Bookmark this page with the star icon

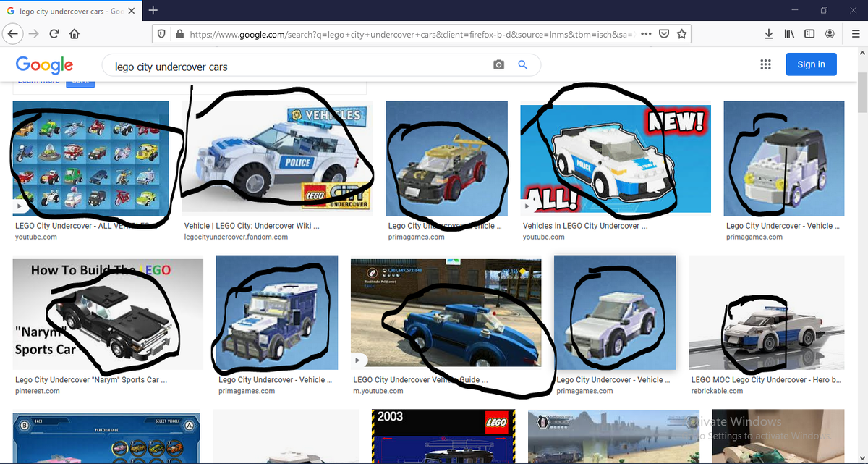[681, 34]
